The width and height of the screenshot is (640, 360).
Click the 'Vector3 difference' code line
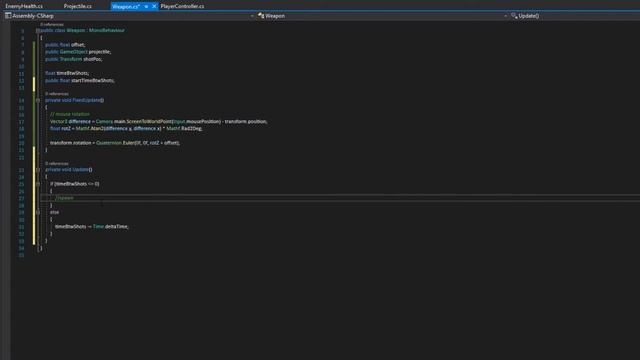[159, 122]
